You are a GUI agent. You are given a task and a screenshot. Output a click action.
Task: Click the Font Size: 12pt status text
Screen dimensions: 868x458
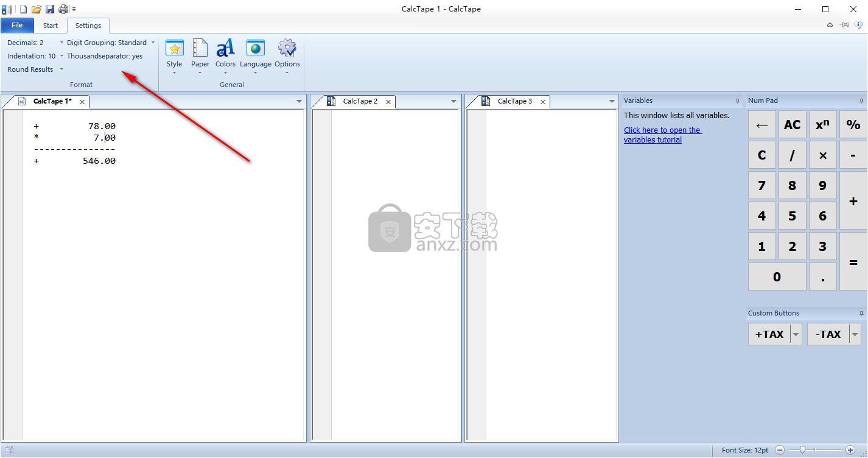click(745, 450)
